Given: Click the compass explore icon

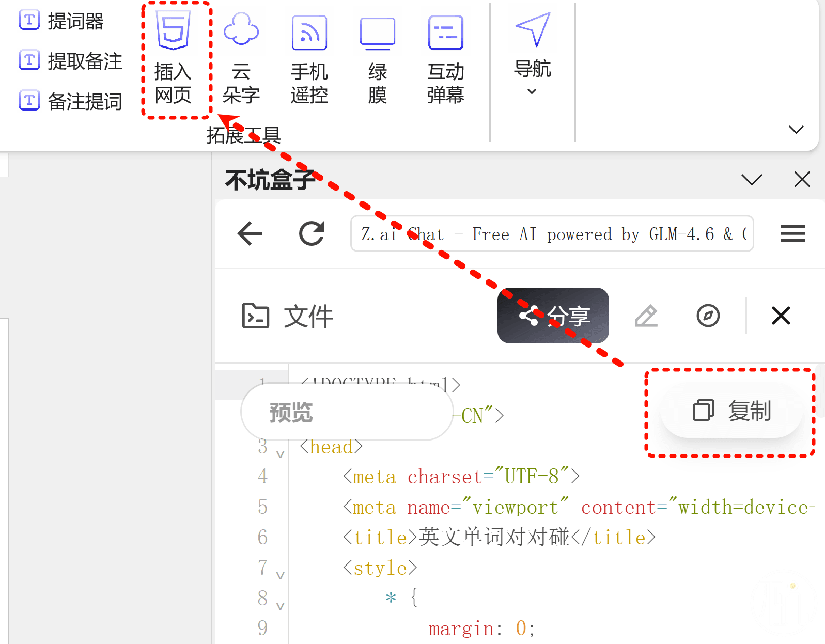Looking at the screenshot, I should pos(708,316).
